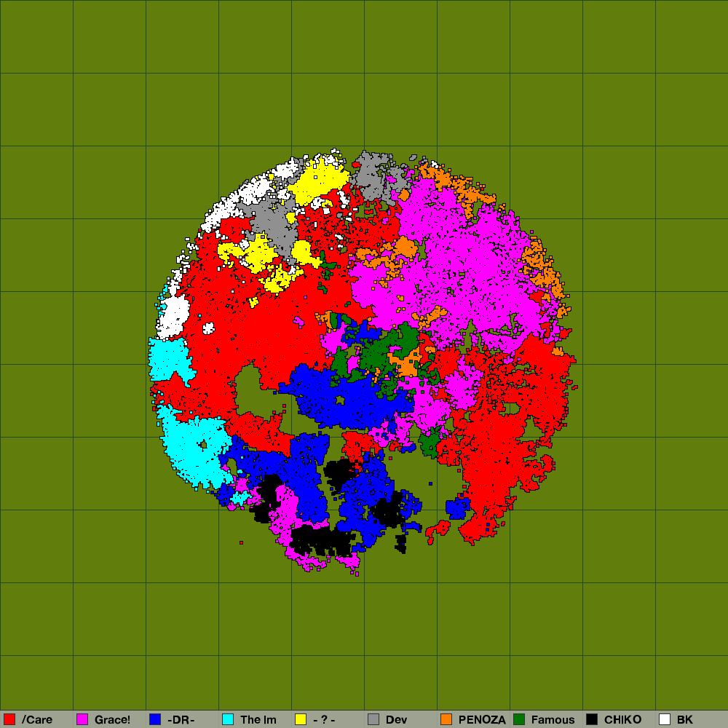Click the orange PENOZA legend swatch
The height and width of the screenshot is (728, 728).
click(446, 719)
